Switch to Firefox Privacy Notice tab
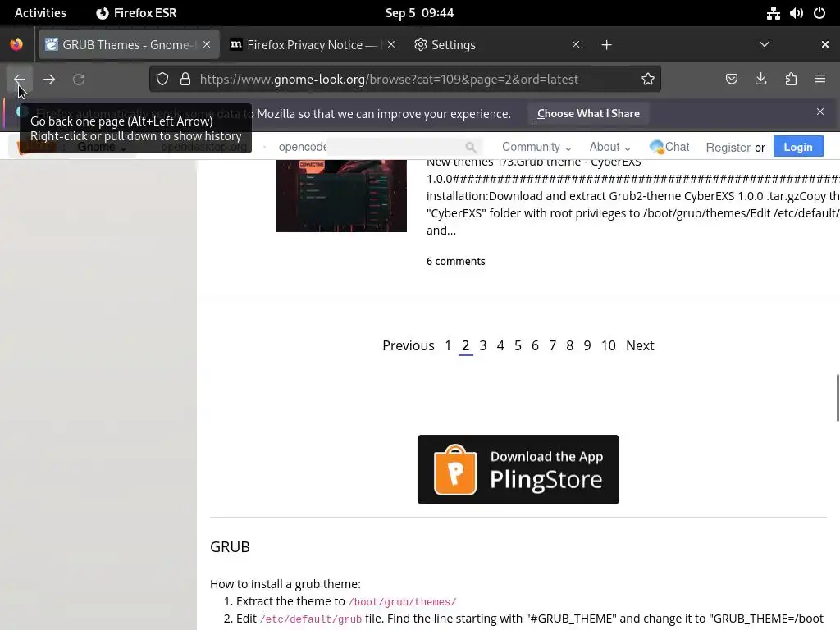The width and height of the screenshot is (840, 630). pos(313,44)
